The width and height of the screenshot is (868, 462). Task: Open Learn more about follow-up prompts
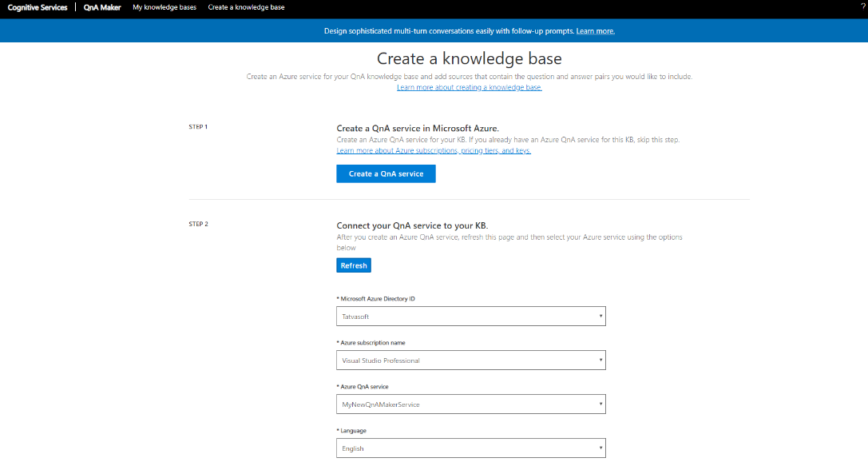[595, 31]
